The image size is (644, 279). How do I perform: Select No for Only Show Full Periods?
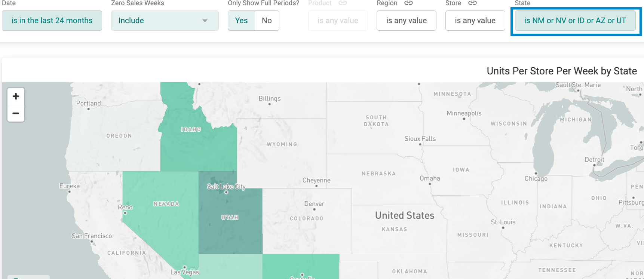(x=267, y=21)
